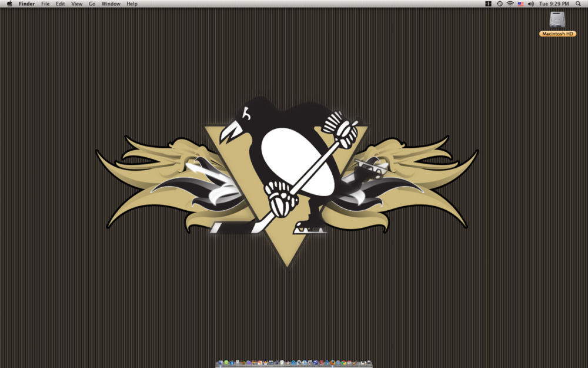Click the Wi-Fi status icon
The height and width of the screenshot is (368, 588).
[x=510, y=4]
